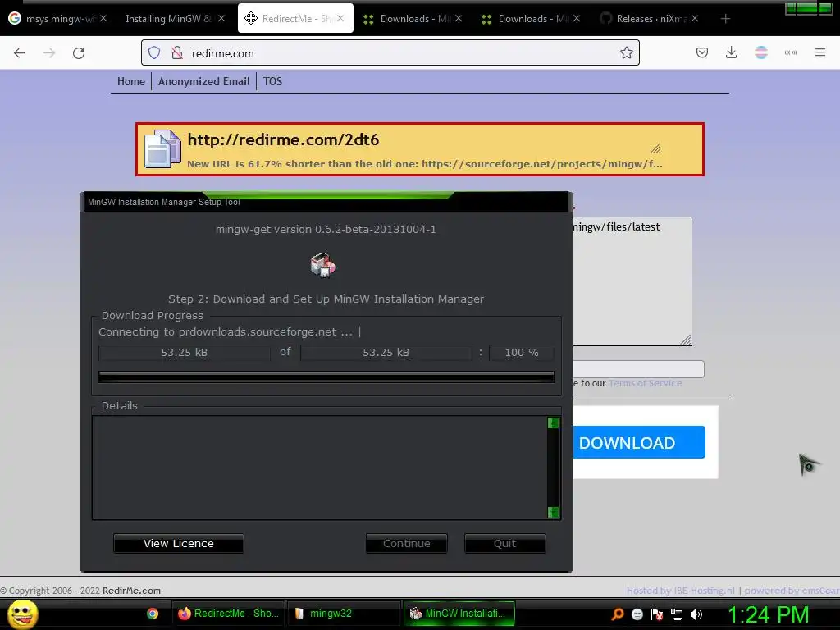The image size is (840, 630).
Task: Click the address bar showing redirme.com
Action: 390,52
